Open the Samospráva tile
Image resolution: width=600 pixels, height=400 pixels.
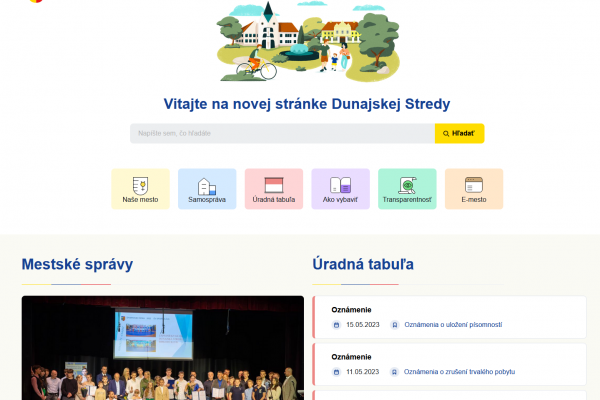point(207,189)
